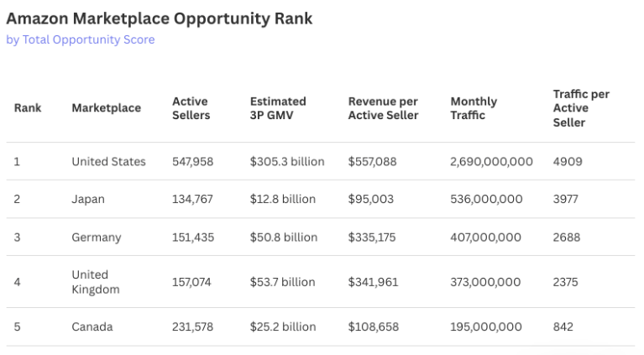
Task: Select the Germany marketplace cell
Action: pos(97,238)
